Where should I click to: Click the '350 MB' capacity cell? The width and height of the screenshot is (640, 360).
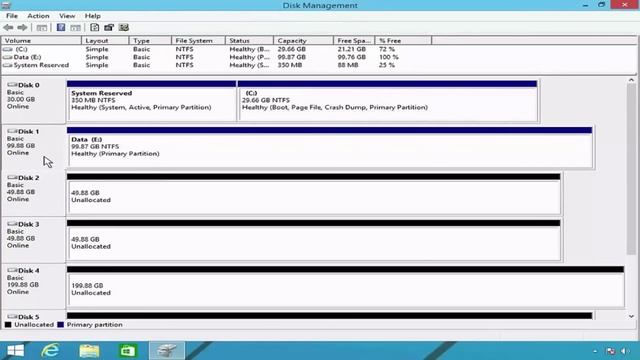[x=290, y=65]
